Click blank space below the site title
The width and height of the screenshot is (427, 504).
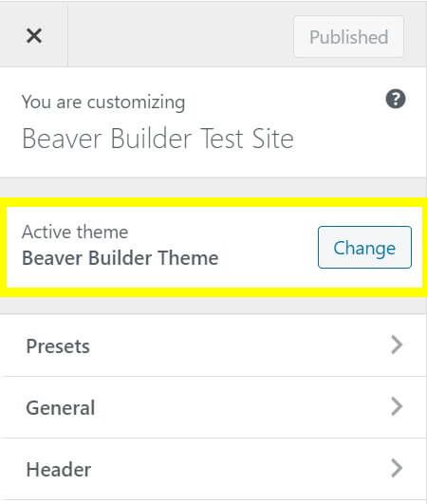pos(213,164)
